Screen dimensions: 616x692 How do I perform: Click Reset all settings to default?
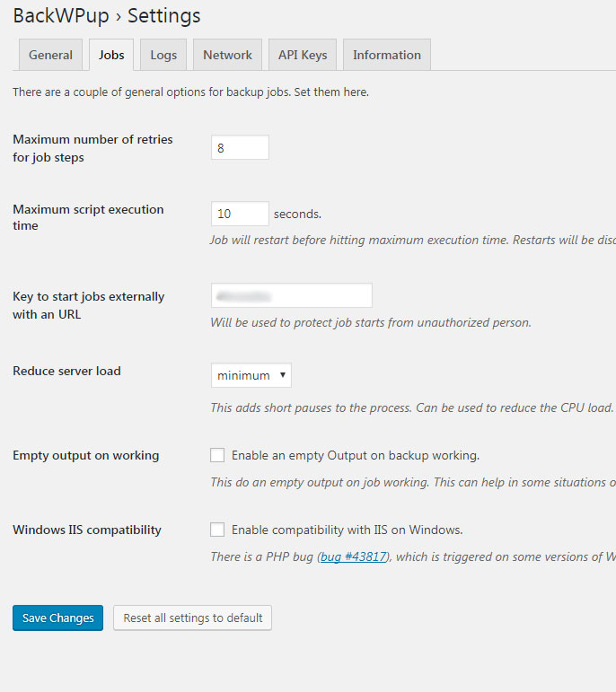point(192,618)
